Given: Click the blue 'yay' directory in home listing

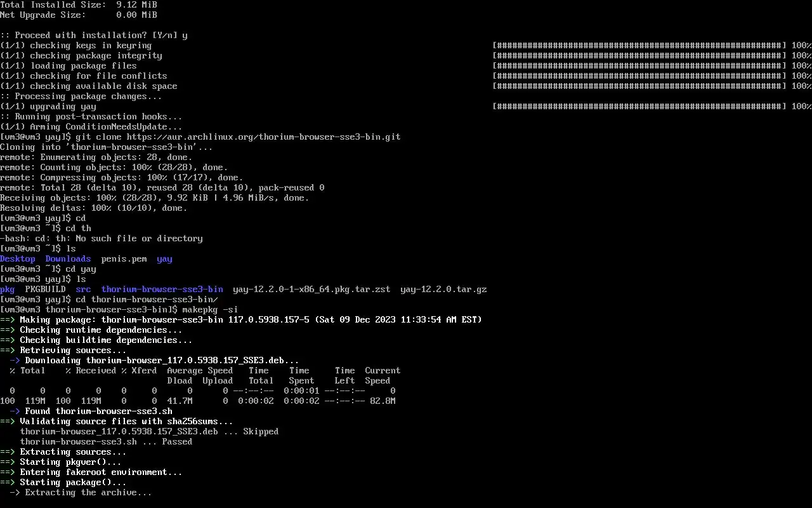Looking at the screenshot, I should click(x=165, y=258).
